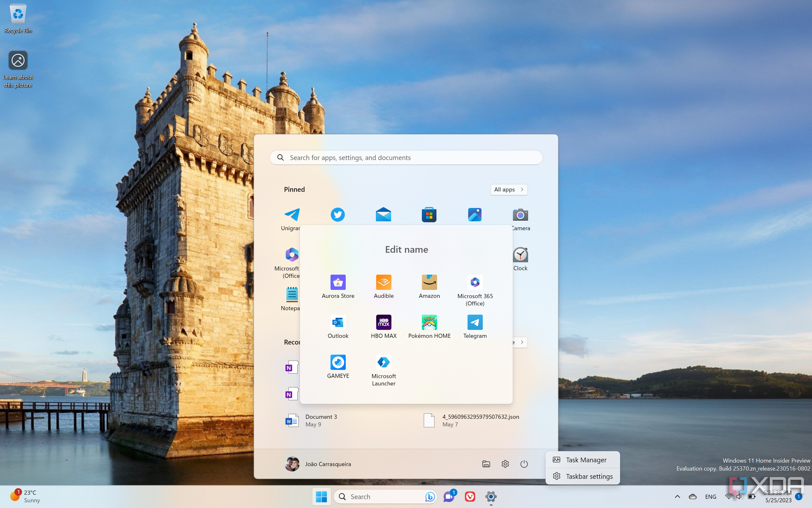Launch the GAMEYE app
The height and width of the screenshot is (508, 812).
[x=338, y=366]
